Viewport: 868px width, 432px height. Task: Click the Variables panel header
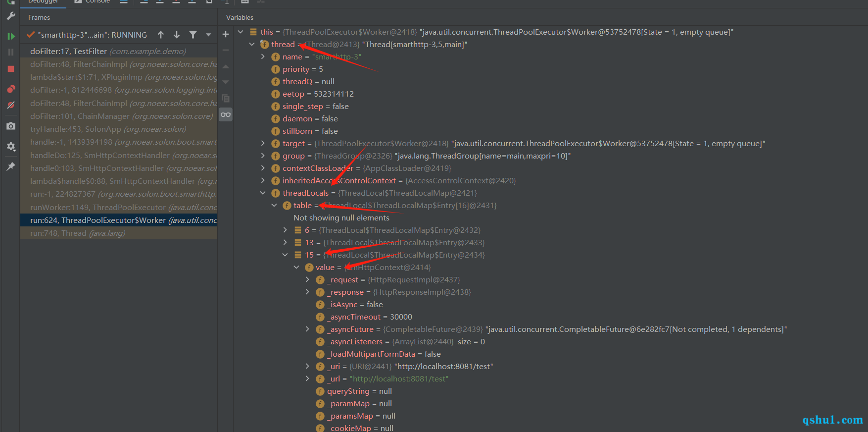click(240, 17)
